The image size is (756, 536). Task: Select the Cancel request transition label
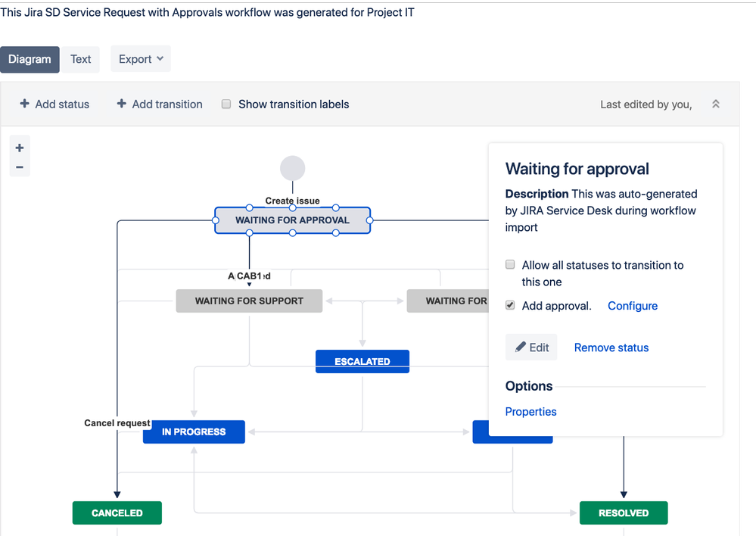(x=117, y=423)
